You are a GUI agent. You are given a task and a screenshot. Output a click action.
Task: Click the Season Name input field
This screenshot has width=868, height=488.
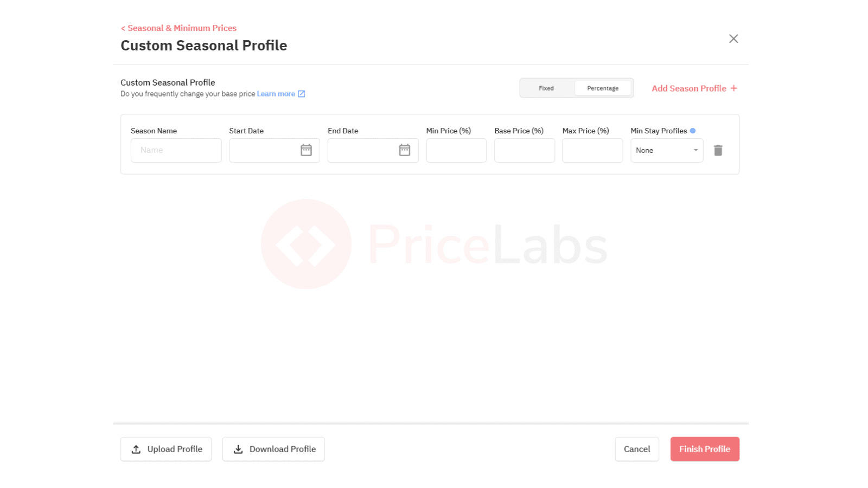(176, 150)
